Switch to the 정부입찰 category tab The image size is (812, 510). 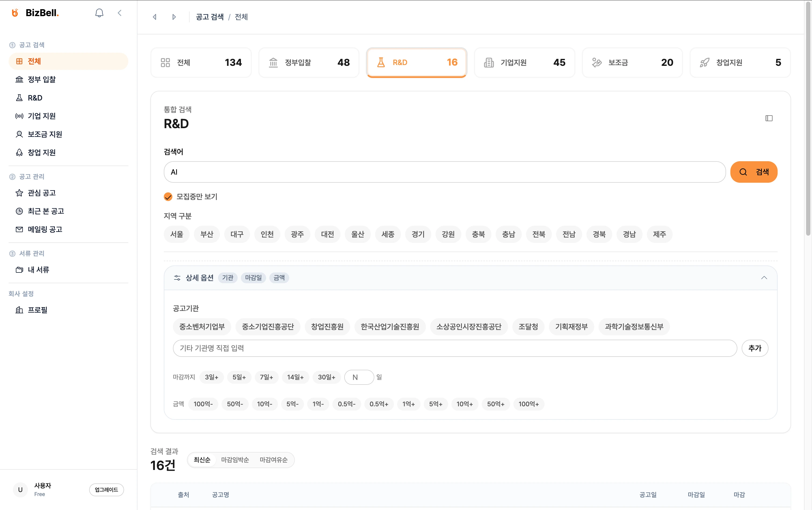[309, 63]
